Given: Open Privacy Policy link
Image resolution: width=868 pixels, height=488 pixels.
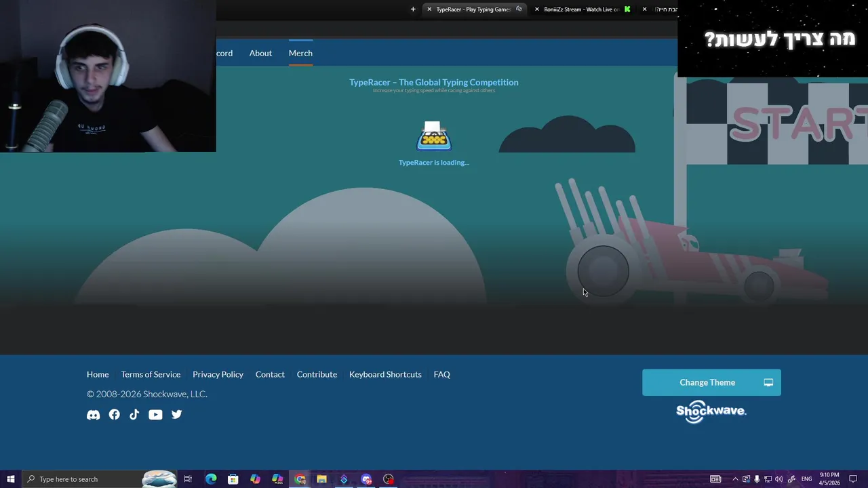Looking at the screenshot, I should coord(218,374).
